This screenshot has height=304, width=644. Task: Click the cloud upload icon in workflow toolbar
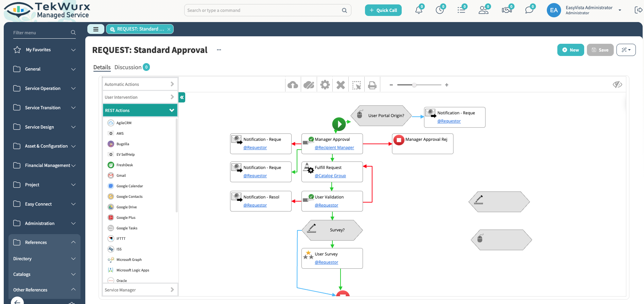pyautogui.click(x=293, y=85)
